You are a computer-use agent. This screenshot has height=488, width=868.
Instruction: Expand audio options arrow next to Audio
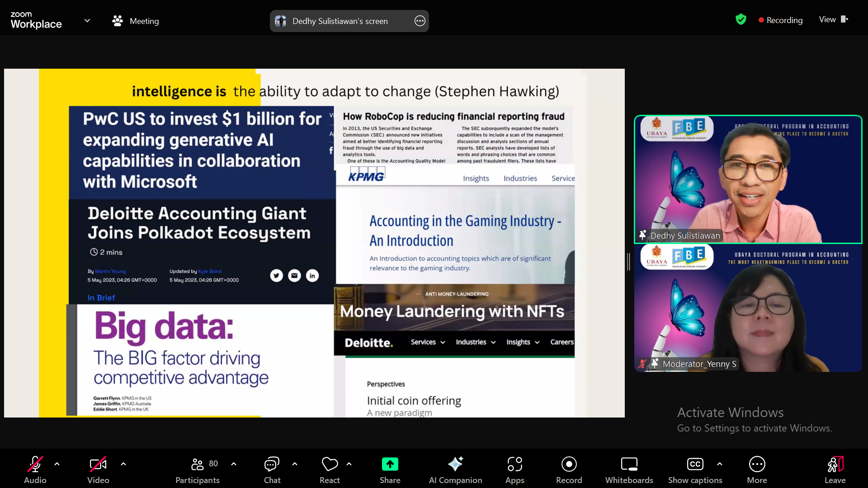(57, 464)
